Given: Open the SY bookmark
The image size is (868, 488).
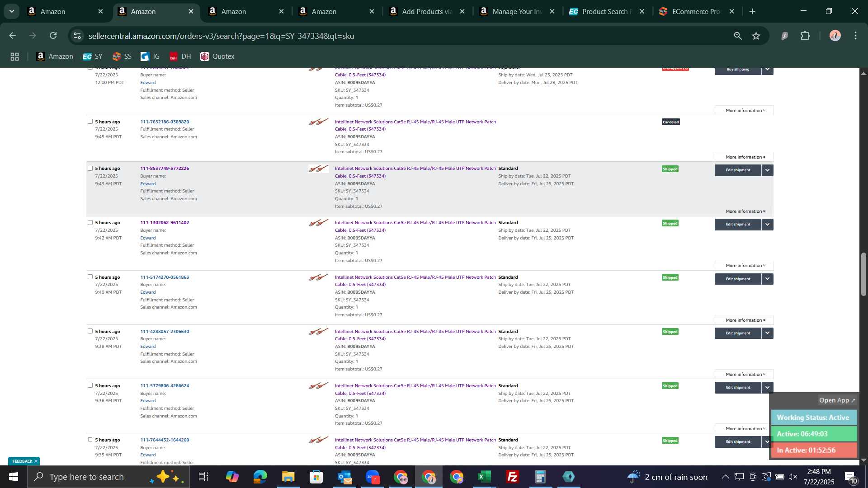Looking at the screenshot, I should (x=93, y=56).
